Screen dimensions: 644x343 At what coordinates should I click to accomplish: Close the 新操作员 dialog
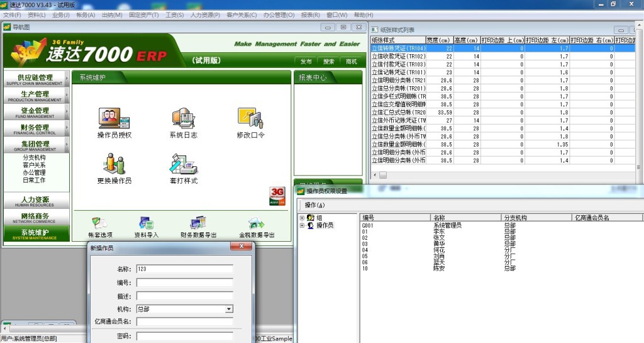(x=241, y=246)
